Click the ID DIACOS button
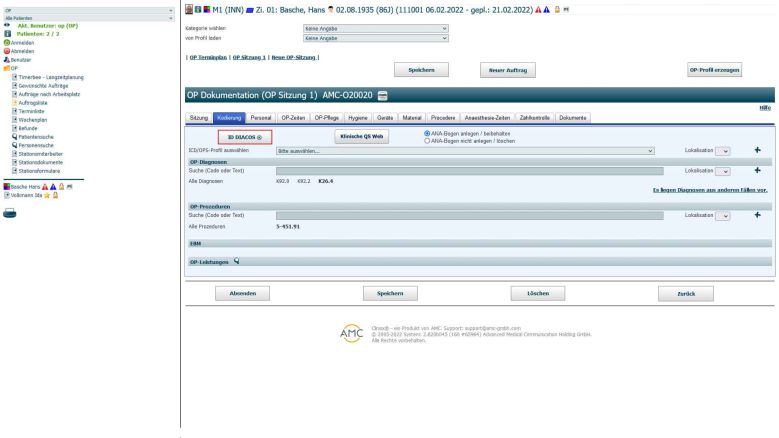779x438 pixels. point(244,136)
